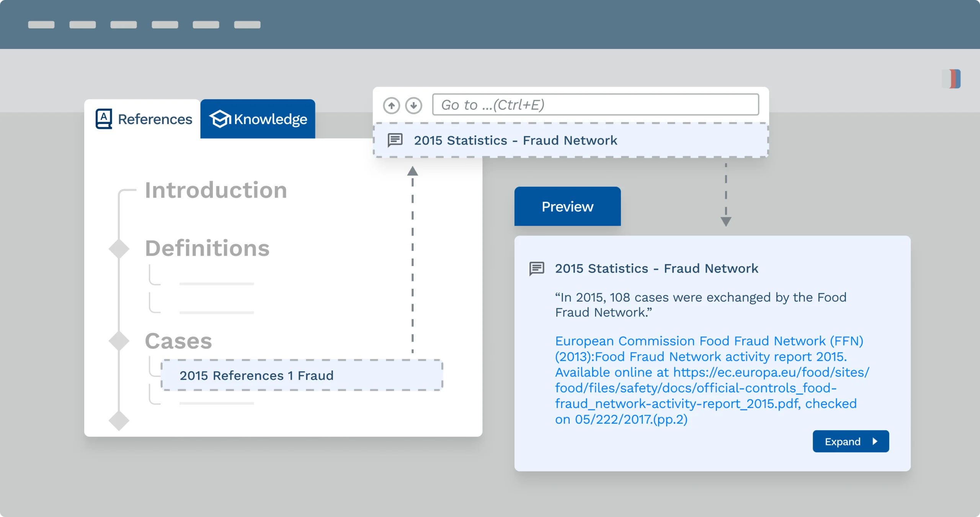
Task: Click the red-blue app icon top right
Action: point(952,79)
